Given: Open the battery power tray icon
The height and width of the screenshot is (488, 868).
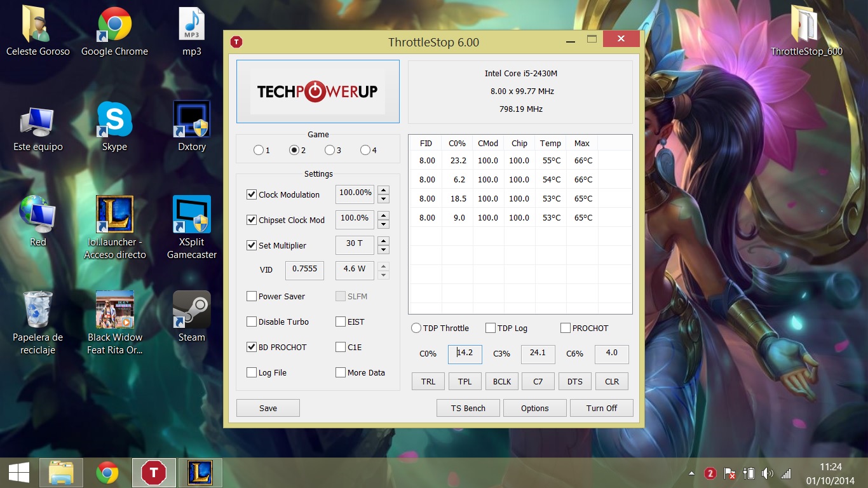Looking at the screenshot, I should [x=749, y=474].
